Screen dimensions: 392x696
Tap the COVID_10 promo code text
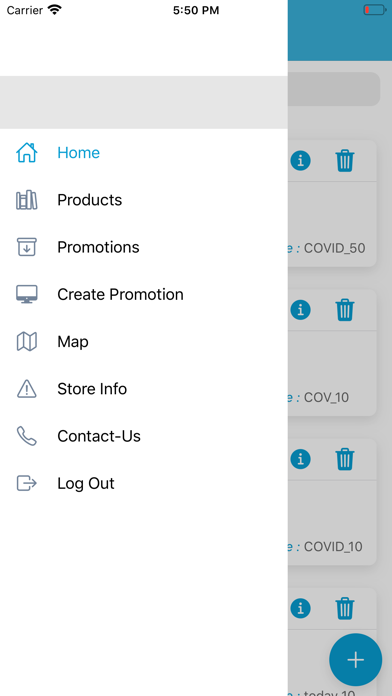[333, 546]
